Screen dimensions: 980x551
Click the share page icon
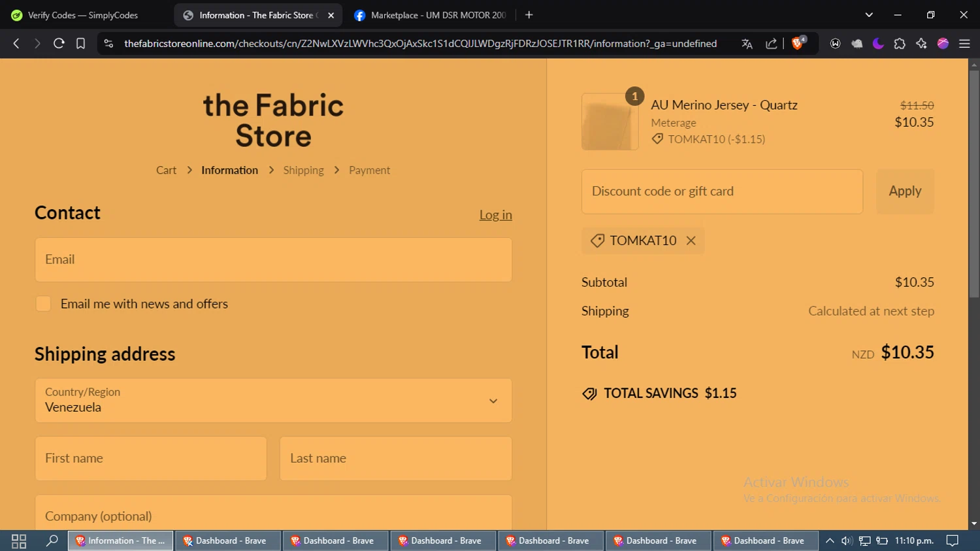771,44
